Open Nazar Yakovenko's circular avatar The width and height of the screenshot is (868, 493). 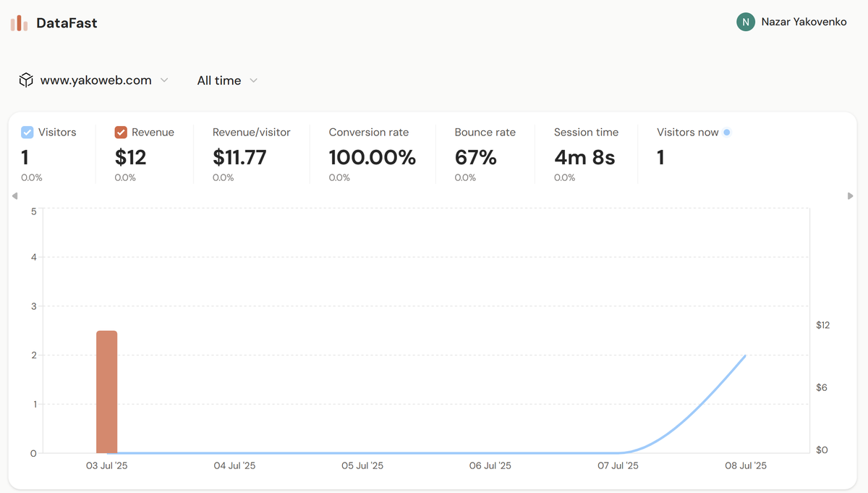pos(745,22)
